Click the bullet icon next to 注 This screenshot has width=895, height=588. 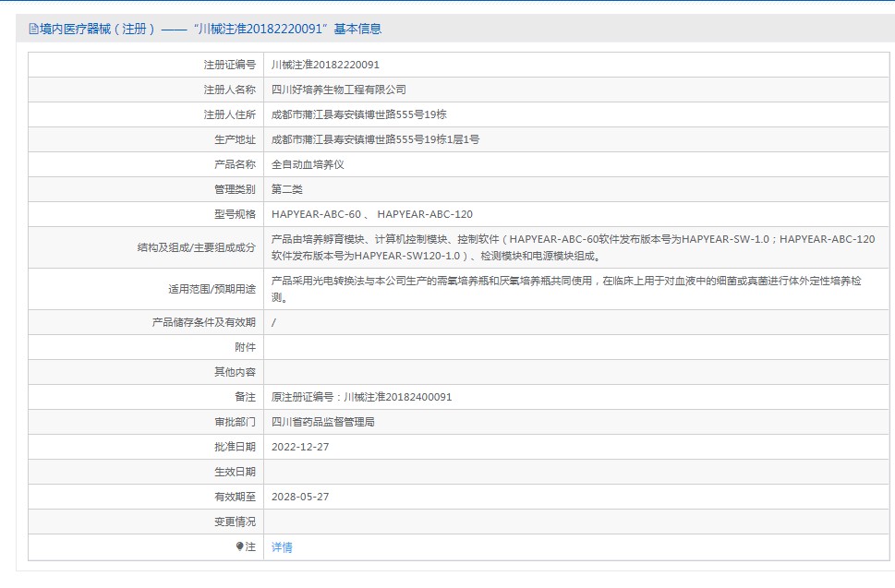[x=239, y=546]
